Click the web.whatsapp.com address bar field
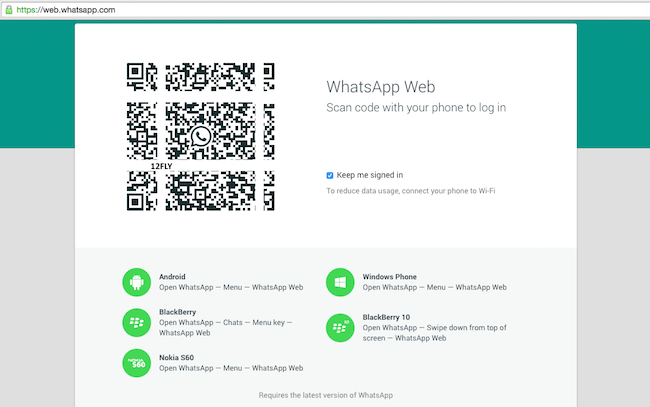The width and height of the screenshot is (650, 407). [x=325, y=10]
